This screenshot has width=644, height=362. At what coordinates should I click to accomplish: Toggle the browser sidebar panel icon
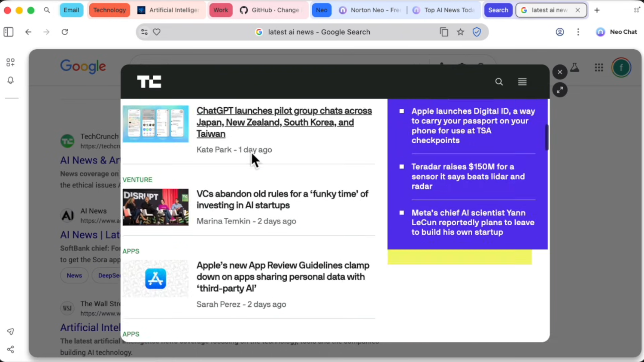[x=9, y=32]
